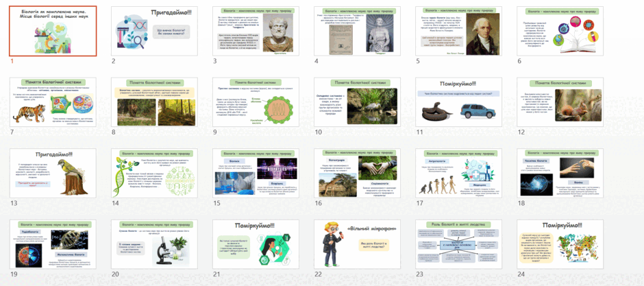644x286 pixels.
Task: Choose slide 22 «Вільний мікрофон»
Action: coord(357,244)
